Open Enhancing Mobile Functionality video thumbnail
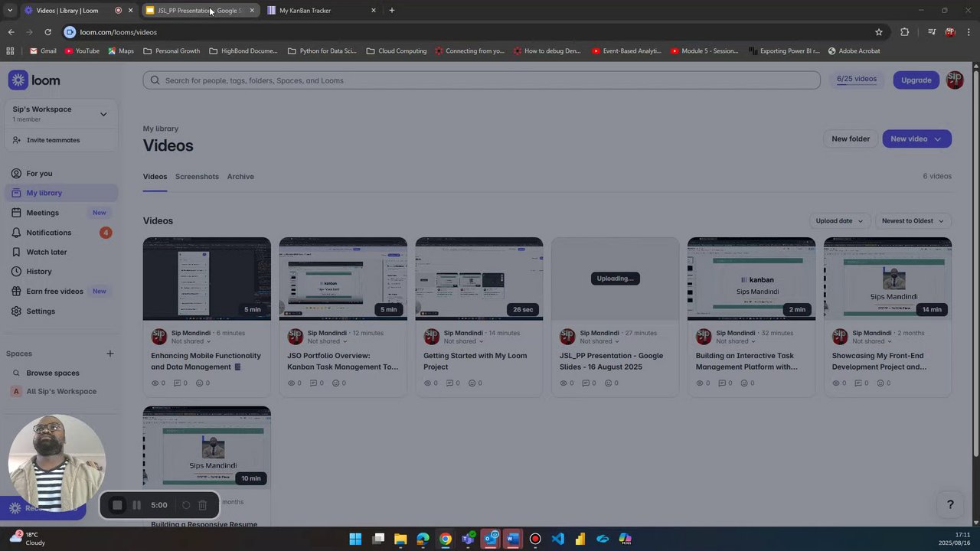Image resolution: width=980 pixels, height=551 pixels. click(207, 279)
